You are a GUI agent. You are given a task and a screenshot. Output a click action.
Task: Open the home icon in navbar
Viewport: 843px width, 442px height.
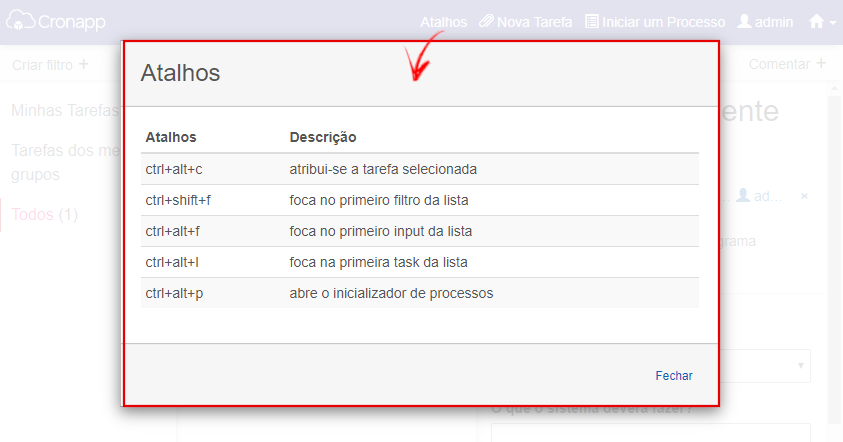point(816,21)
